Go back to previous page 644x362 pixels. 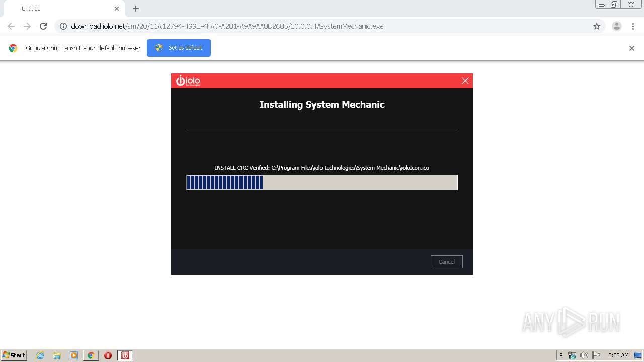coord(11,26)
